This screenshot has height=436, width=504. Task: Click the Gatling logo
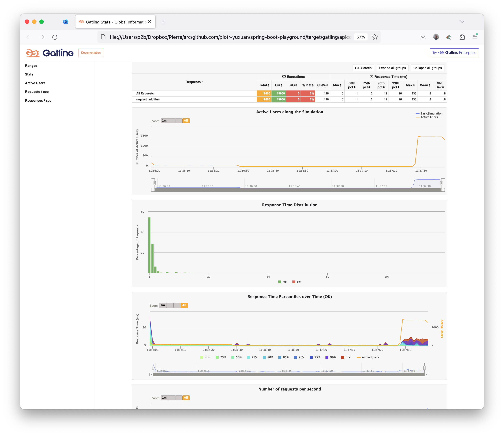50,53
